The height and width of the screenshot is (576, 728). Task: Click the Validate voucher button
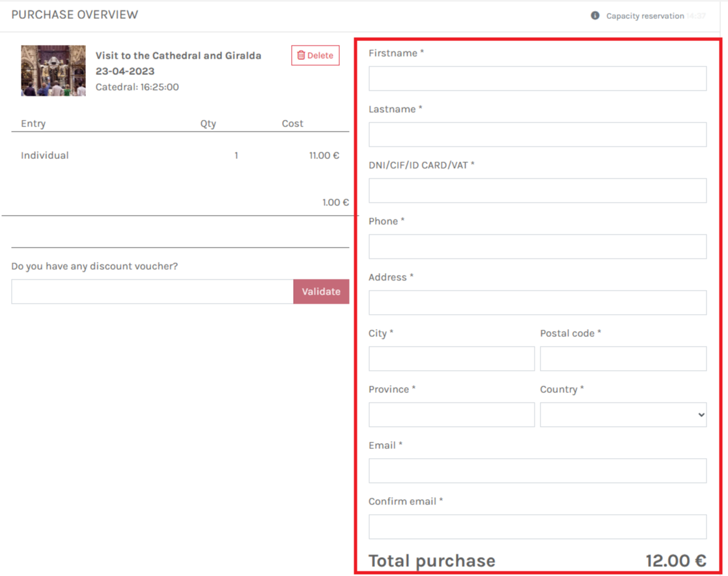[321, 291]
